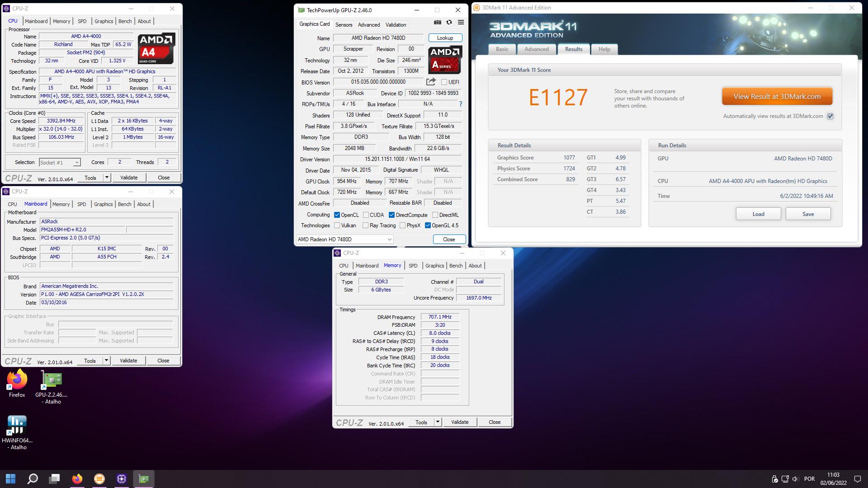Click the Close button in GPU-Z
The image size is (868, 488).
click(x=449, y=239)
